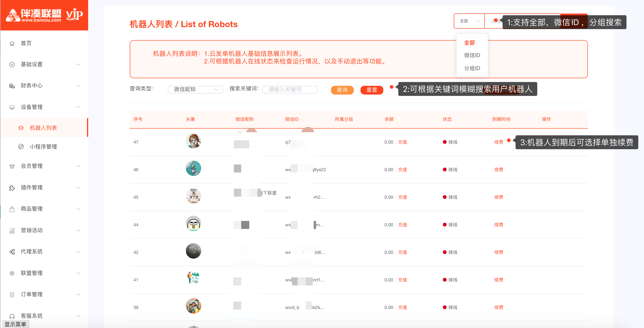The image size is (644, 328).
Task: Select 全部 in the dropdown list
Action: tap(469, 43)
